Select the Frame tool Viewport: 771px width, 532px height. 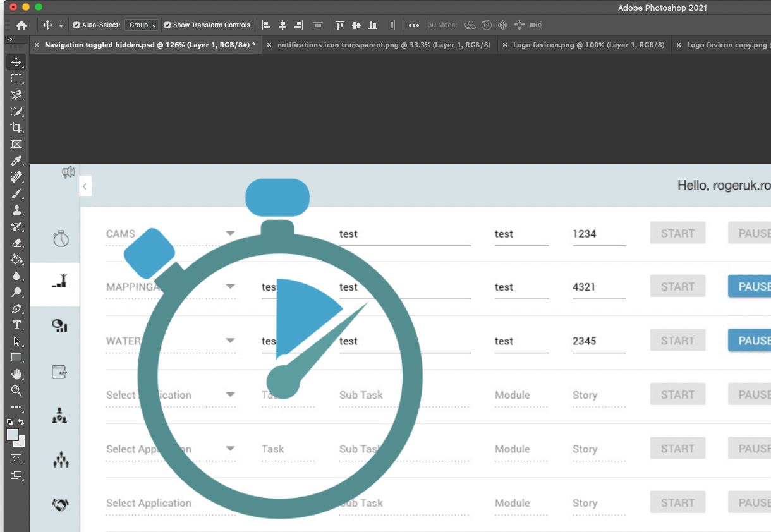(16, 144)
